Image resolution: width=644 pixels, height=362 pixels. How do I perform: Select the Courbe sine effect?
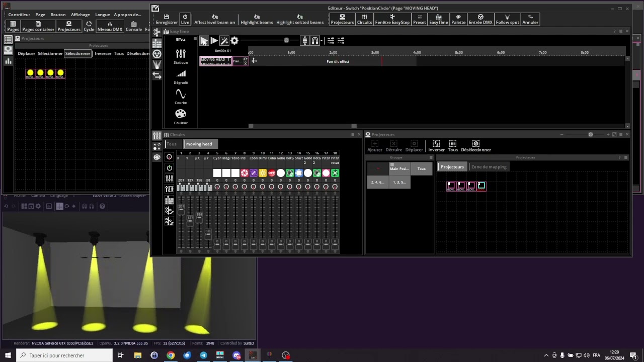pyautogui.click(x=181, y=97)
